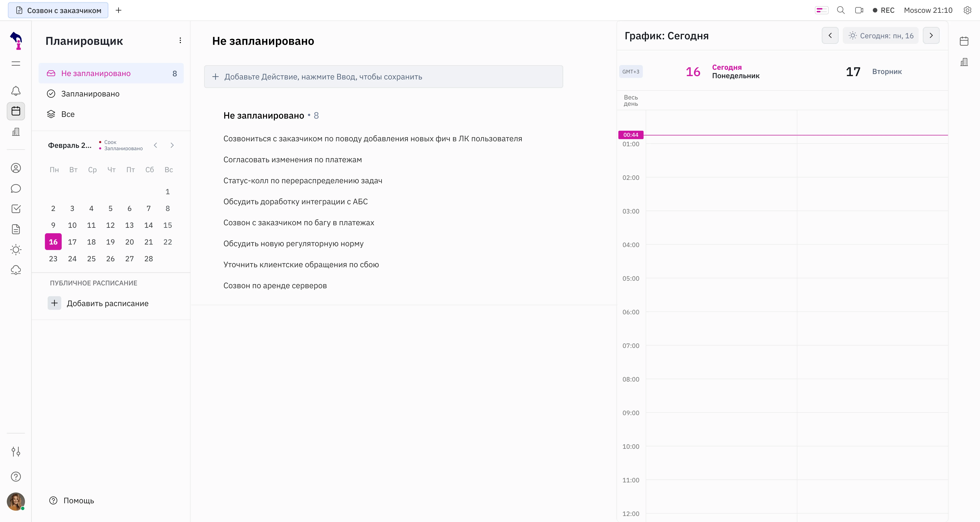Select February 16 in the mini calendar

(53, 242)
